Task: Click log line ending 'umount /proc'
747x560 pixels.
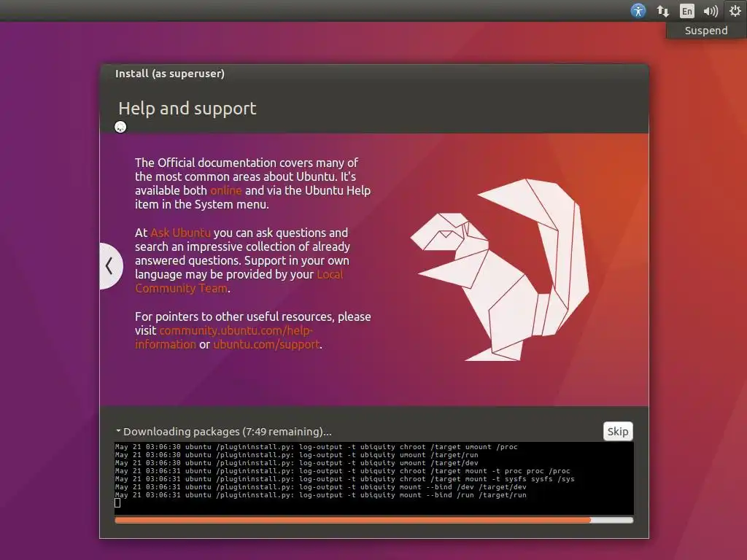Action: [x=316, y=447]
